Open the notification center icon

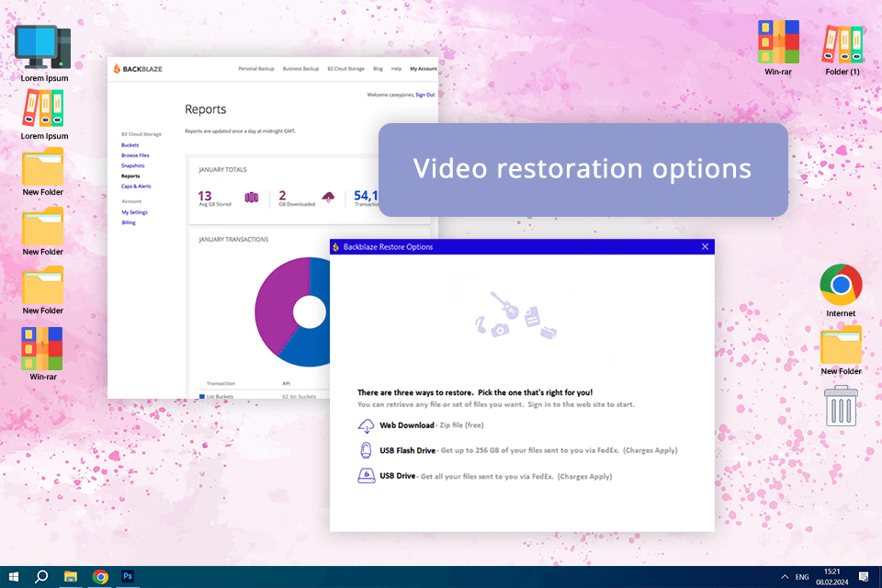coord(864,577)
